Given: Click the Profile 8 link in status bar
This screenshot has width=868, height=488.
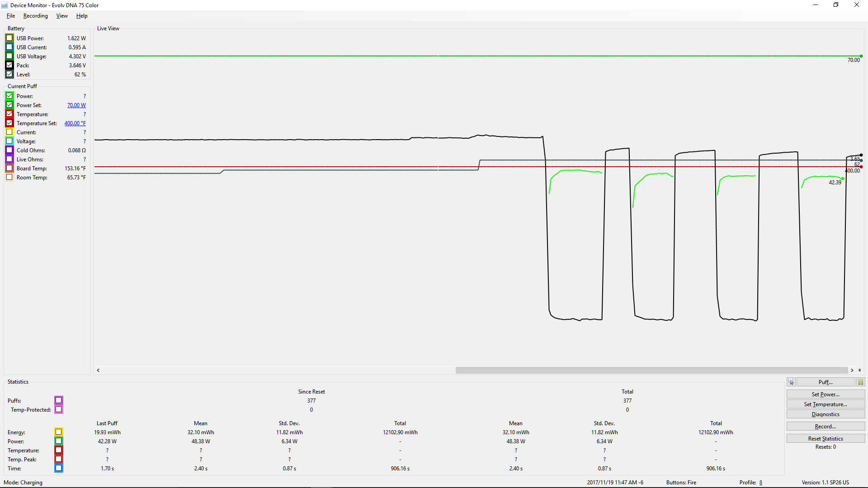Looking at the screenshot, I should click(761, 483).
